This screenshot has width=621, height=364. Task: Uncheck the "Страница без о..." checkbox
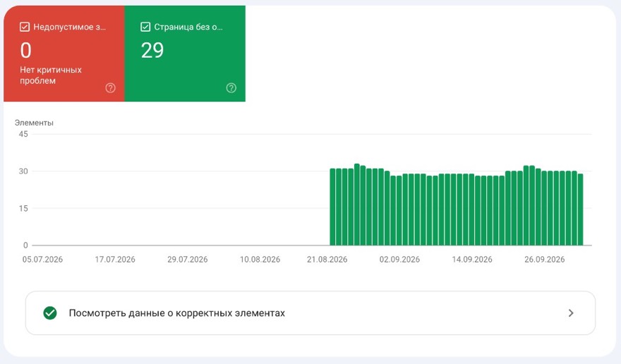point(145,27)
